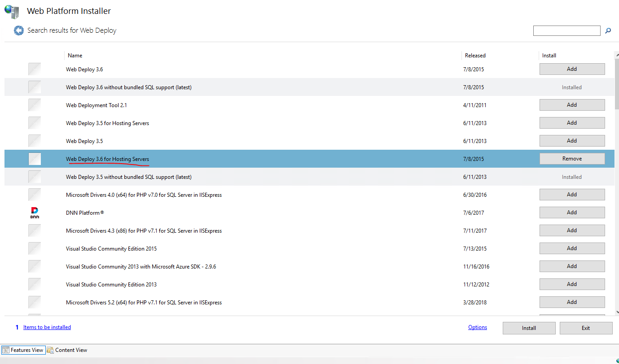Viewport: 619px width, 364px height.
Task: Click the icon beside the Web Deploy 3.5 row
Action: (x=35, y=141)
